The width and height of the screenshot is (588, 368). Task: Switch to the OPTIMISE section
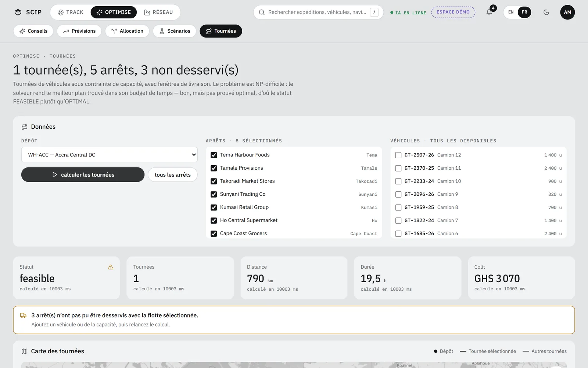(x=114, y=12)
